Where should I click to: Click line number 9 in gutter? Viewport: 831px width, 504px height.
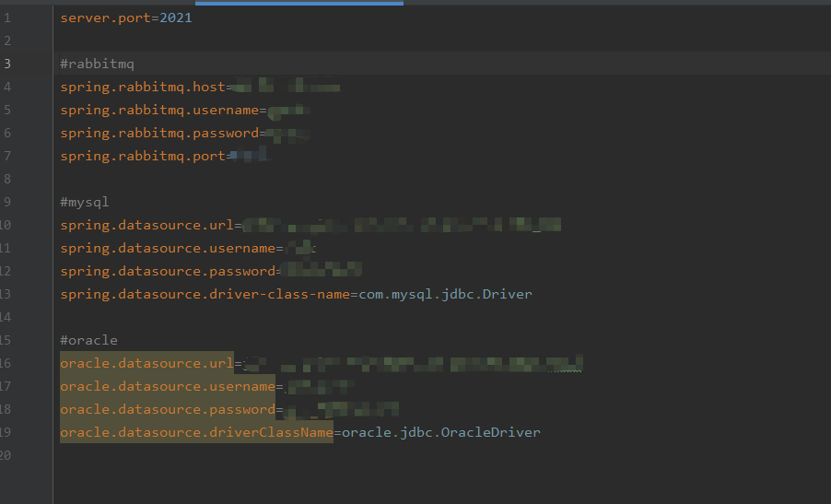pyautogui.click(x=7, y=203)
